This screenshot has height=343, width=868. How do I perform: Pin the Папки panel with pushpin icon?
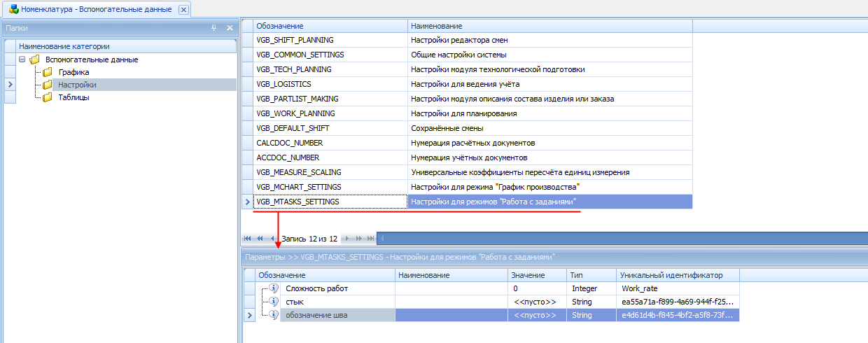click(x=214, y=28)
